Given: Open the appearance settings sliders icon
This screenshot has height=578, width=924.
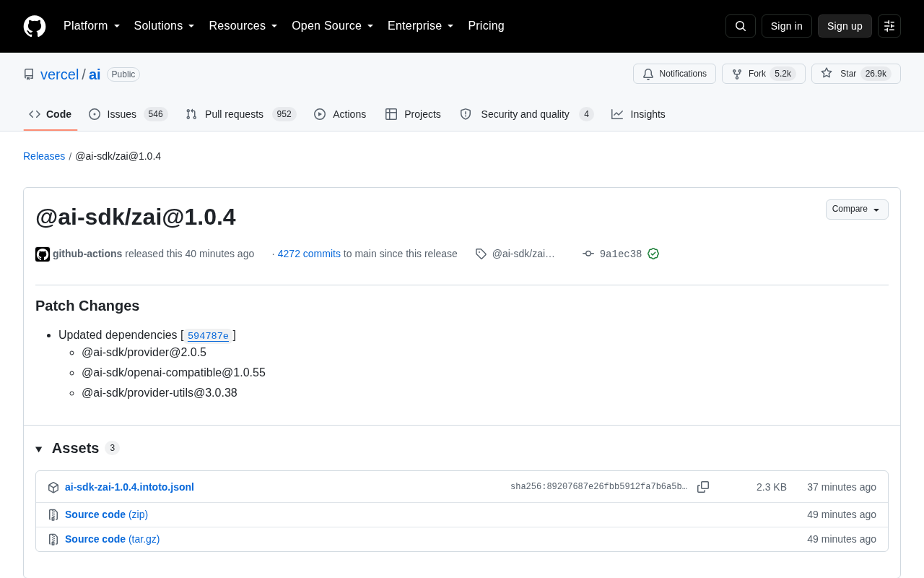Looking at the screenshot, I should point(889,26).
